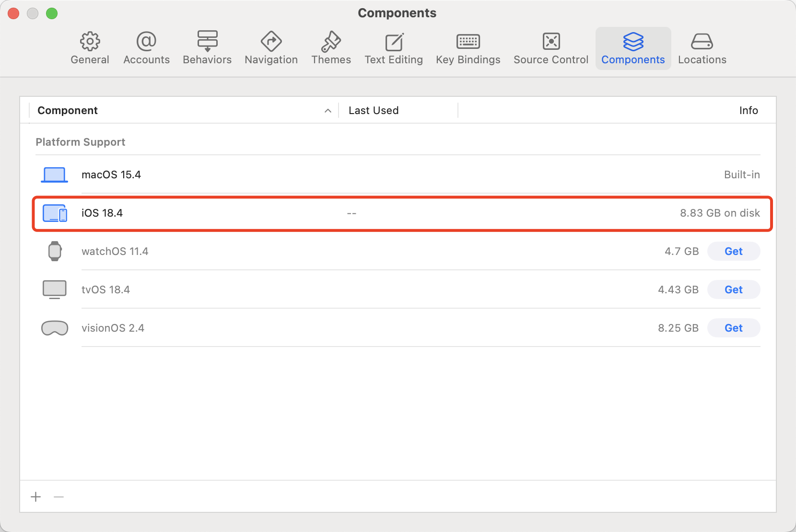The height and width of the screenshot is (532, 796).
Task: Switch to the Accounts tab label
Action: pyautogui.click(x=146, y=60)
